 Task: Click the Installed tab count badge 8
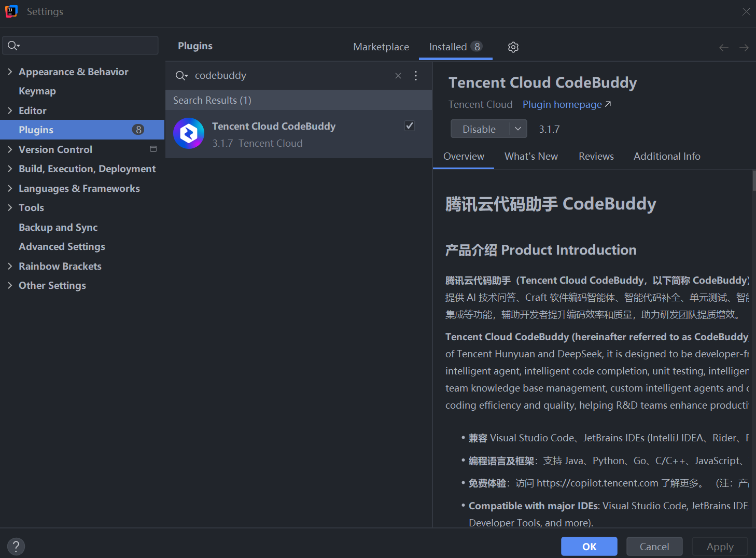click(x=477, y=47)
